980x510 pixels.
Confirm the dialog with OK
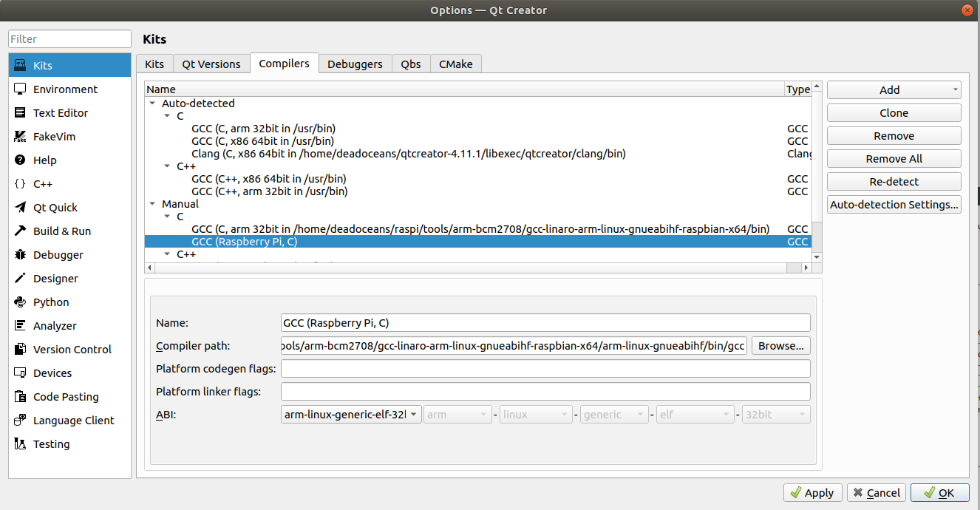(x=940, y=493)
